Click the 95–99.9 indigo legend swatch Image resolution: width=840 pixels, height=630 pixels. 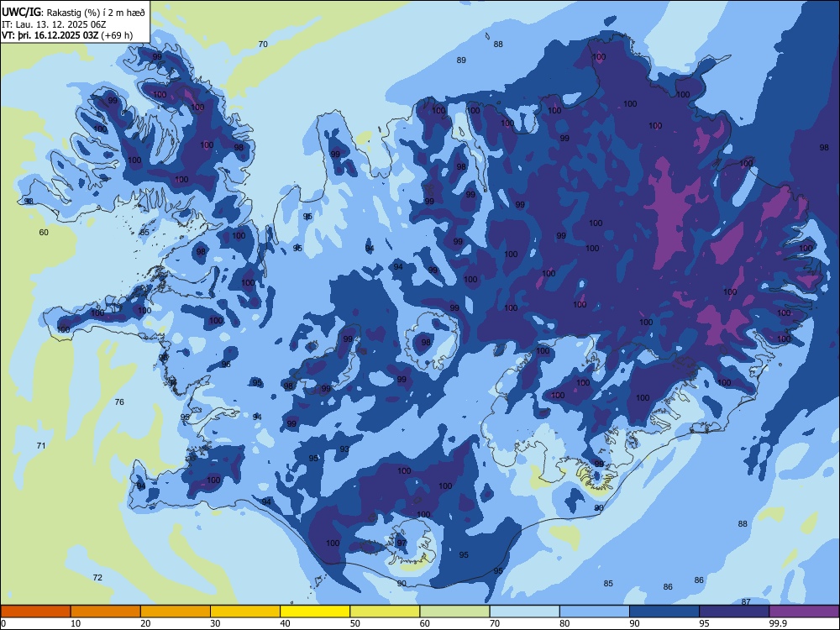pos(734,612)
